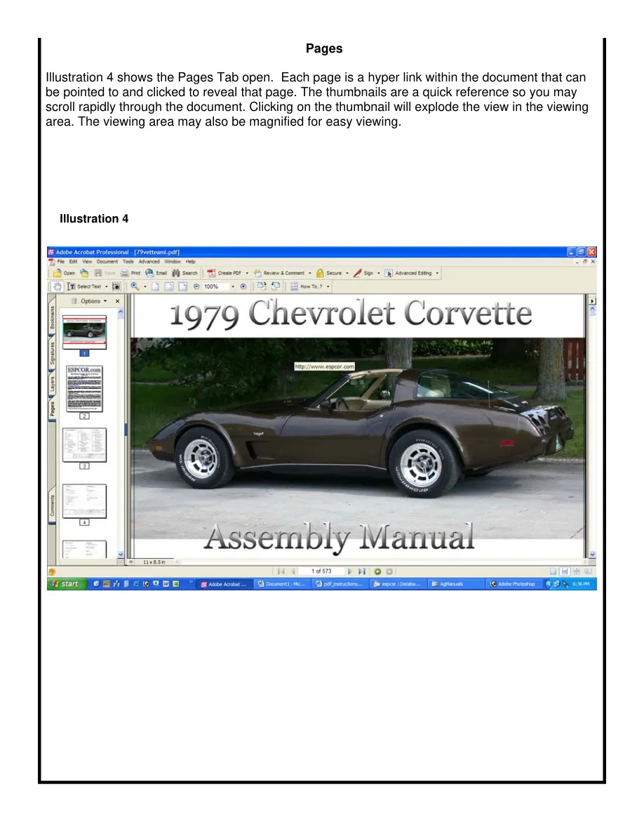This screenshot has height=834, width=644.
Task: Select page 2 thumbnail ESPCOR.com
Action: click(x=84, y=389)
